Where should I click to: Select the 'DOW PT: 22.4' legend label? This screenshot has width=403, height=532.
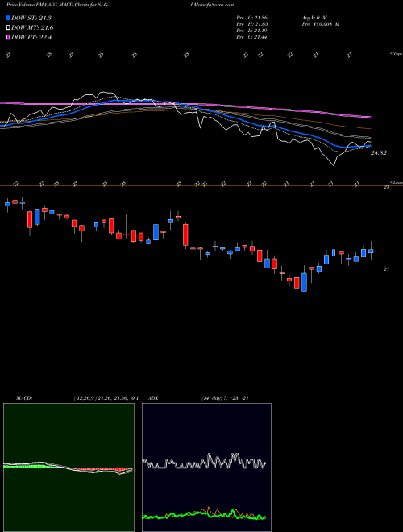pyautogui.click(x=31, y=38)
